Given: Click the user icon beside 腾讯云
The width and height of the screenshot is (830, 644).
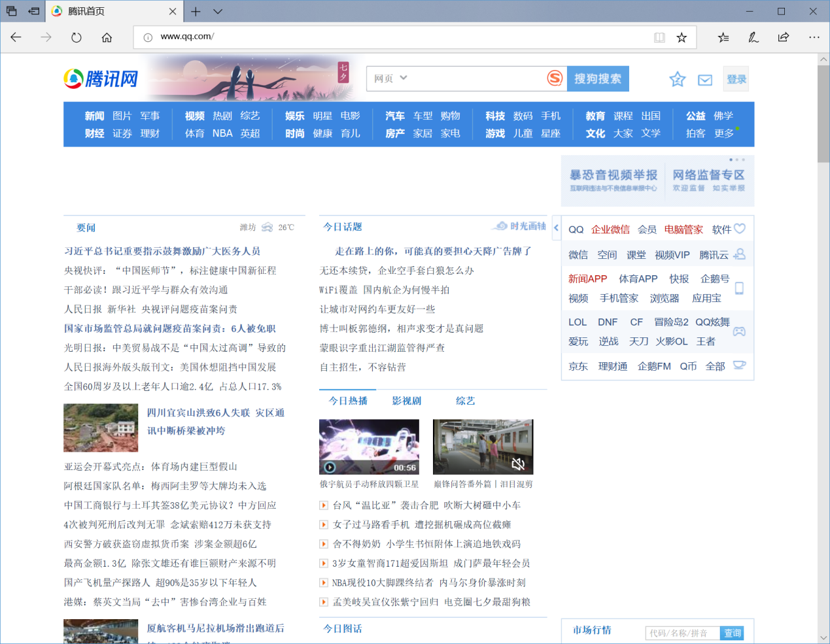Looking at the screenshot, I should (740, 254).
